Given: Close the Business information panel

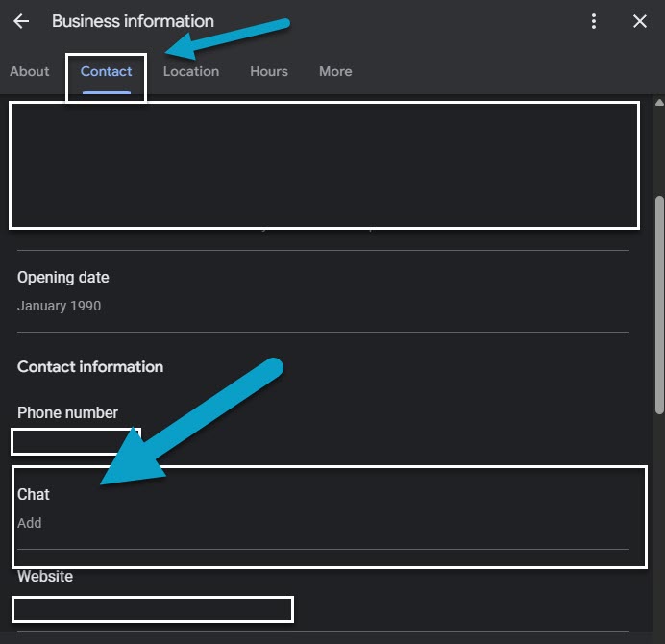Looking at the screenshot, I should pyautogui.click(x=640, y=21).
